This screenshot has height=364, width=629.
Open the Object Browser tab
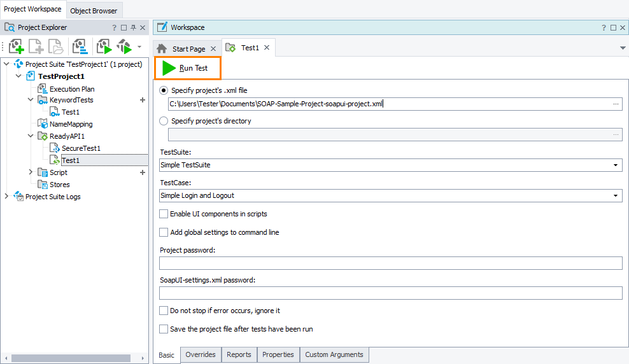pos(94,11)
